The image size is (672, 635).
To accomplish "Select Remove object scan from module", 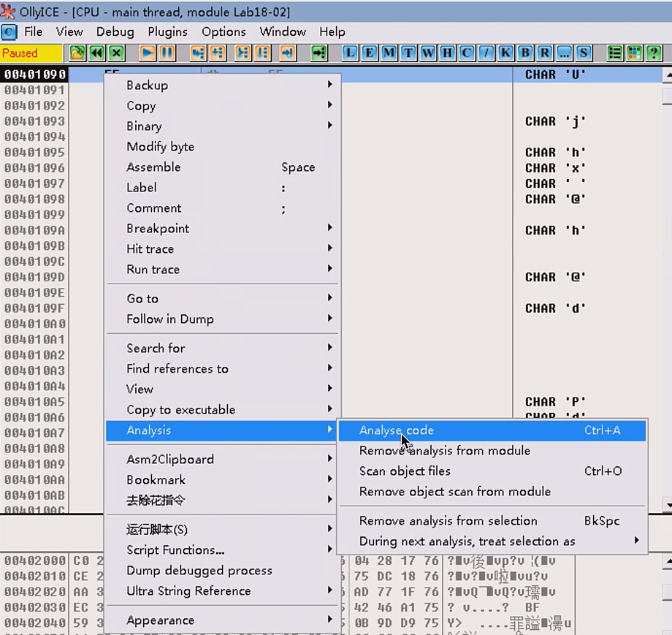I will 492,492.
